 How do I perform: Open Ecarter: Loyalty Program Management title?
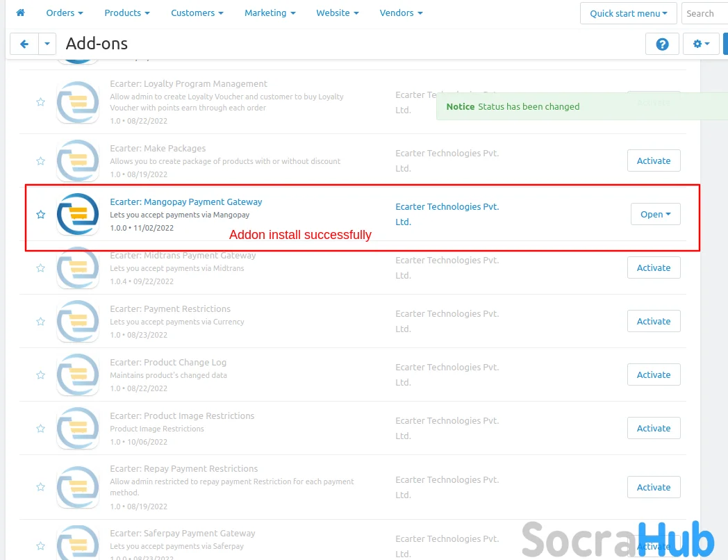(x=188, y=83)
